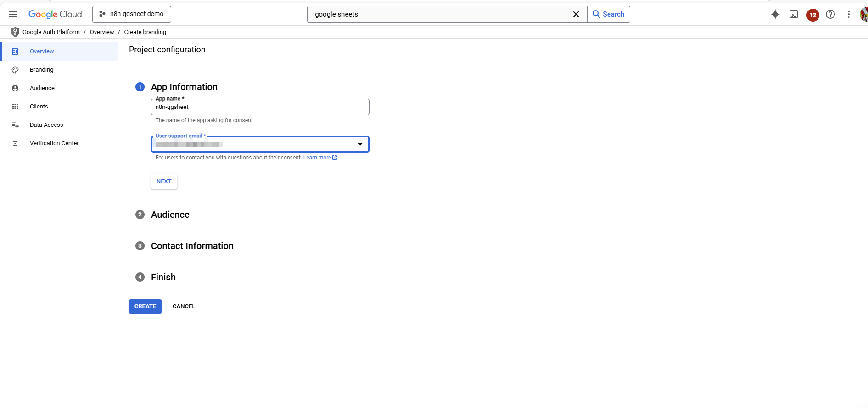Click the external link icon beside Learn more
The width and height of the screenshot is (868, 408).
(x=335, y=158)
